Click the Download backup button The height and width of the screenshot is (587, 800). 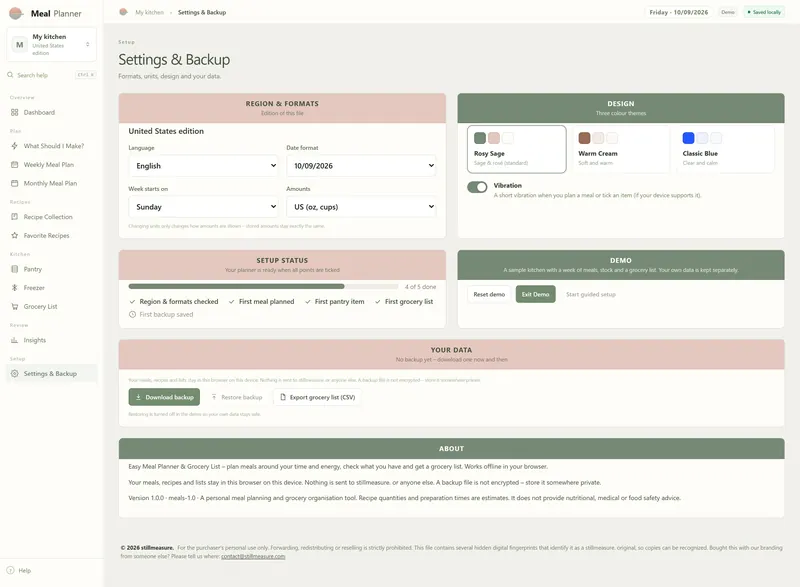(164, 397)
